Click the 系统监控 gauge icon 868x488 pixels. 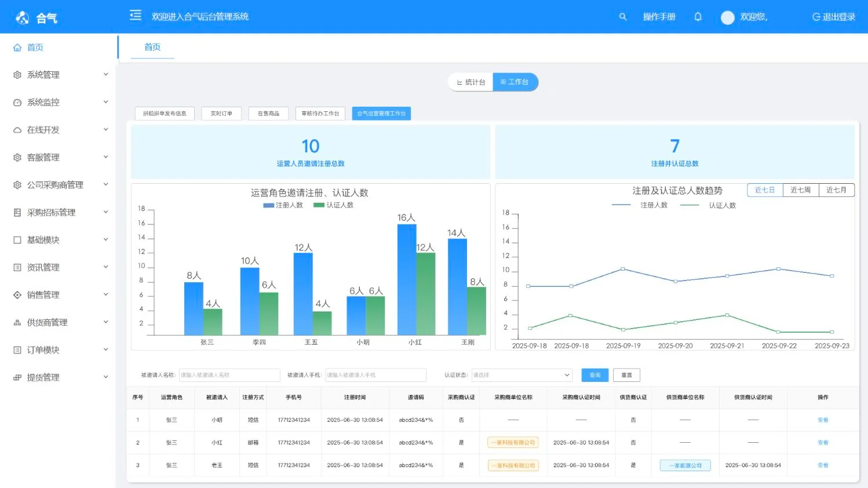(17, 103)
